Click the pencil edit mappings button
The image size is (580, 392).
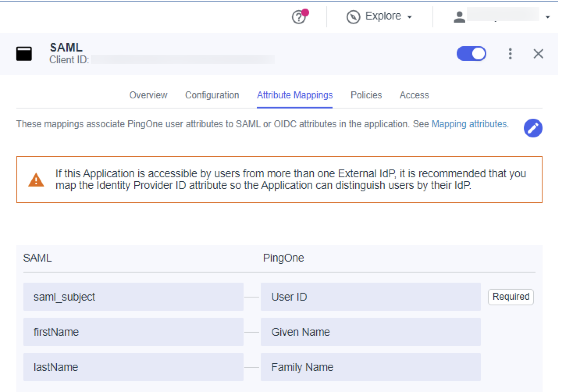pos(533,128)
